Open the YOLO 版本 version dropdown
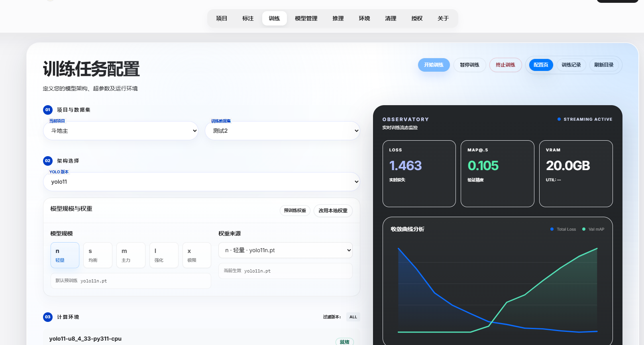Screen dimensions: 644x345 click(201, 182)
